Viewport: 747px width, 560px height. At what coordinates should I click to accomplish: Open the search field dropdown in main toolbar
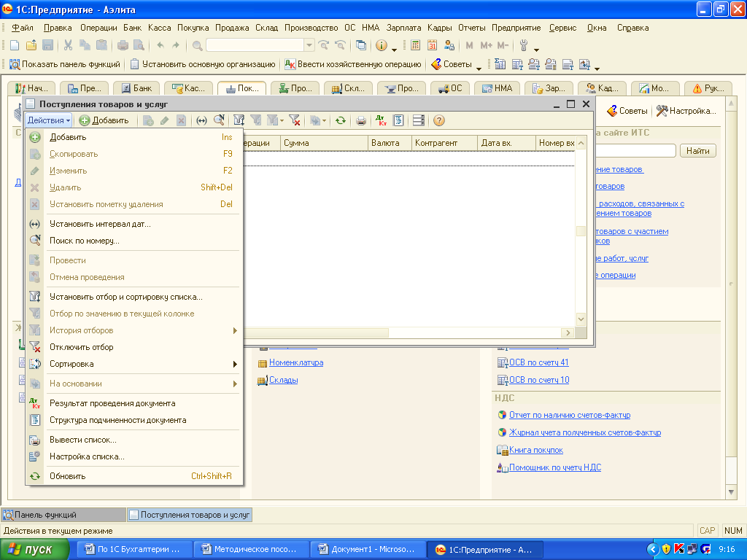coord(309,45)
